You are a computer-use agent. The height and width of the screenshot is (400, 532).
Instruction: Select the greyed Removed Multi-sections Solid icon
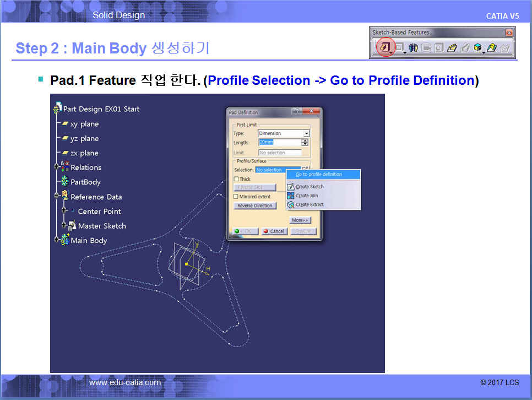[505, 47]
